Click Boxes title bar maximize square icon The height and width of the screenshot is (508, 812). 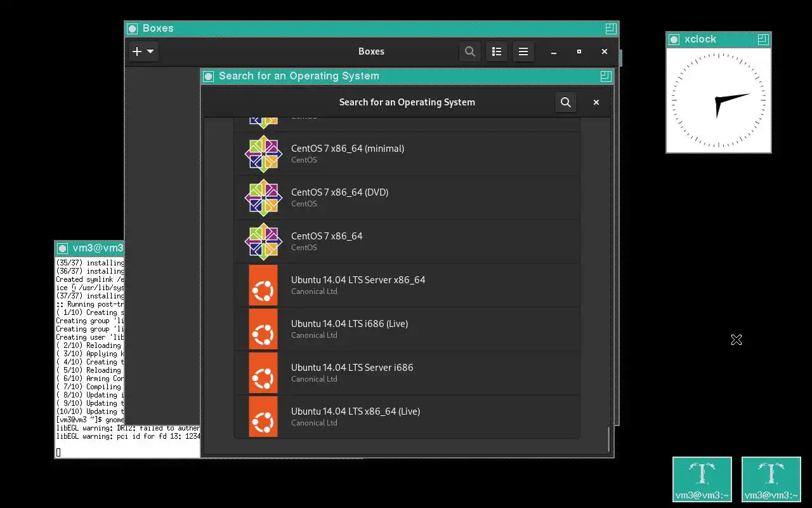tap(610, 29)
